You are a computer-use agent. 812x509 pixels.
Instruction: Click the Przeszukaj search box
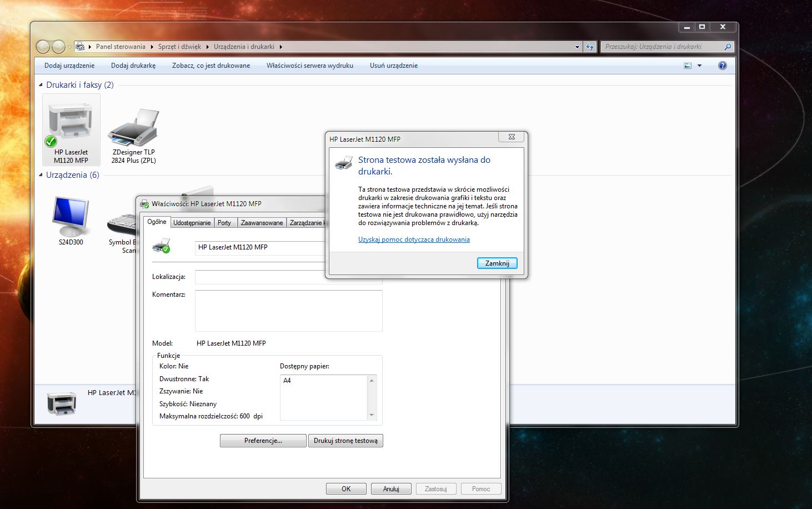[662, 47]
